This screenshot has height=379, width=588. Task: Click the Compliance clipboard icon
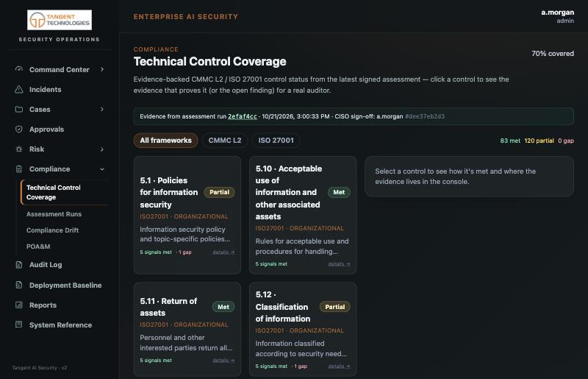click(x=19, y=169)
